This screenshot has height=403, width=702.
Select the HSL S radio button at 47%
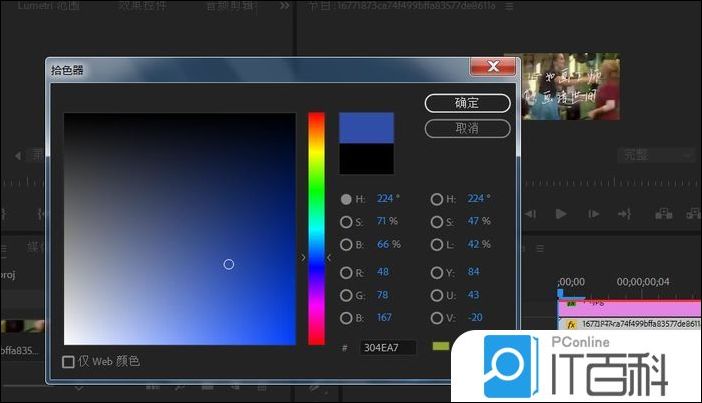pos(437,222)
